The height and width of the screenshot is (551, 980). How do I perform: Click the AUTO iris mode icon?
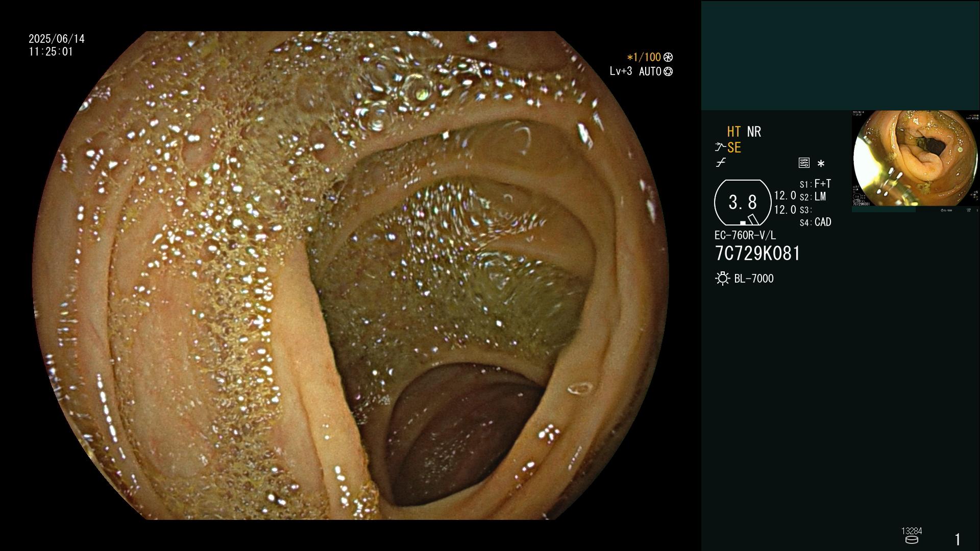tap(668, 71)
